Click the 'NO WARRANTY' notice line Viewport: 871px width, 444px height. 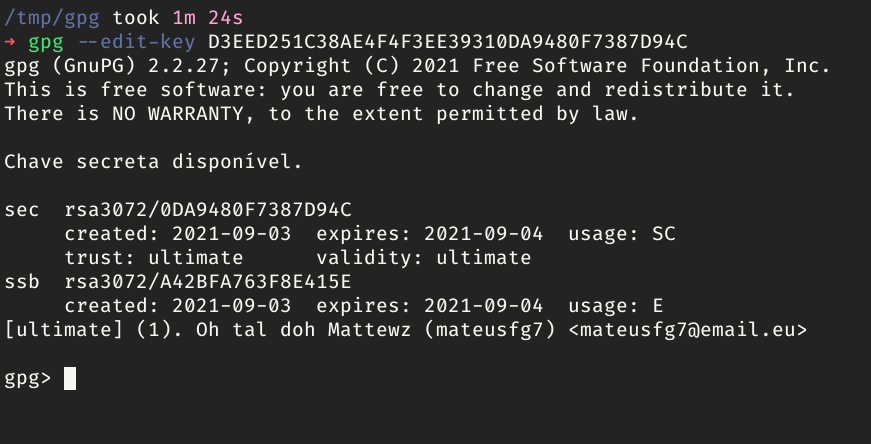point(320,114)
